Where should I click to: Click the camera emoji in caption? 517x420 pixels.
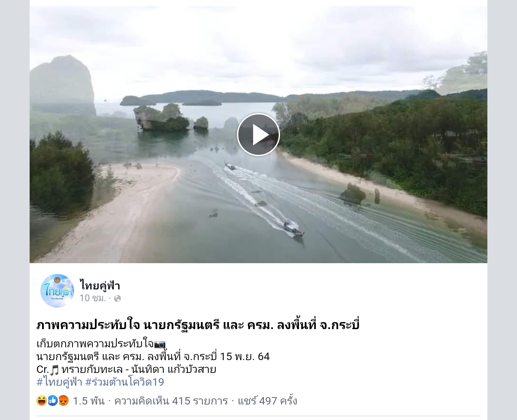coord(160,344)
